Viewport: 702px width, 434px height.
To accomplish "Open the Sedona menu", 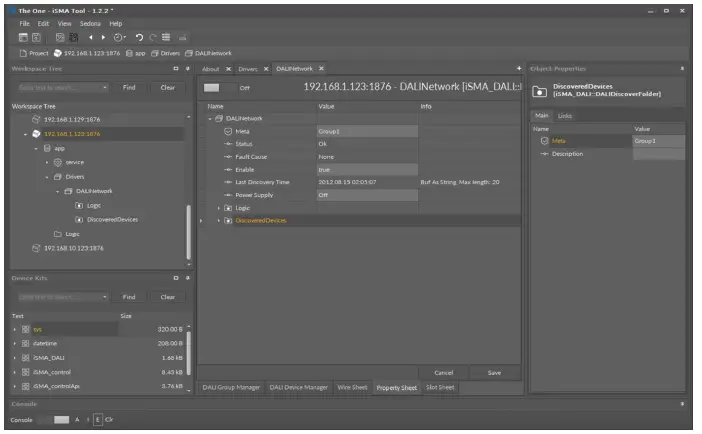I will pyautogui.click(x=90, y=22).
